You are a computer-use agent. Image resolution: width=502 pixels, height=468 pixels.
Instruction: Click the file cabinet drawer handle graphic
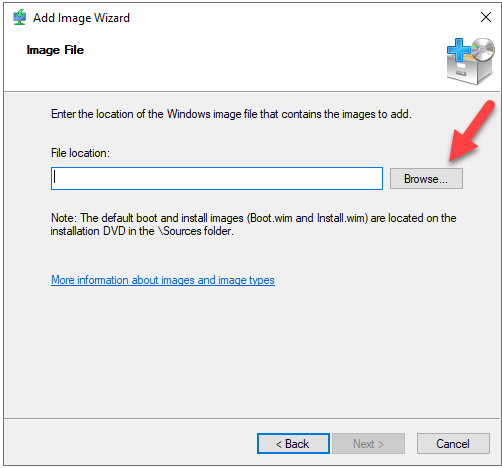pyautogui.click(x=461, y=71)
